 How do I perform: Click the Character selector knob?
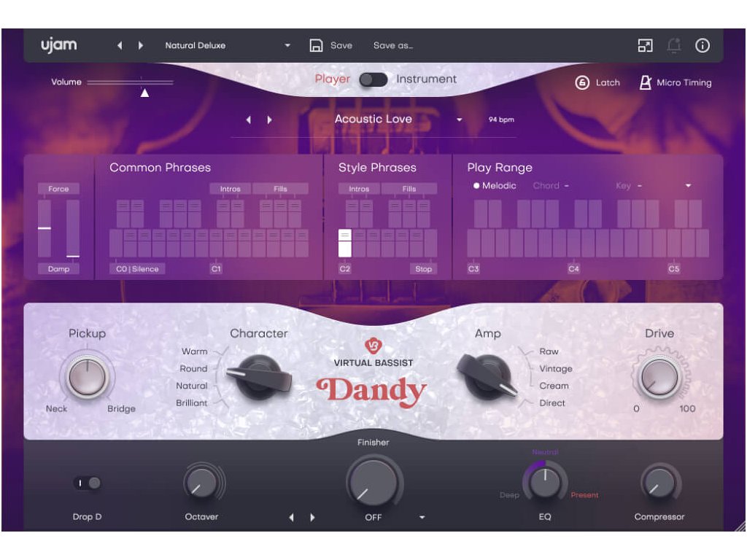point(259,377)
